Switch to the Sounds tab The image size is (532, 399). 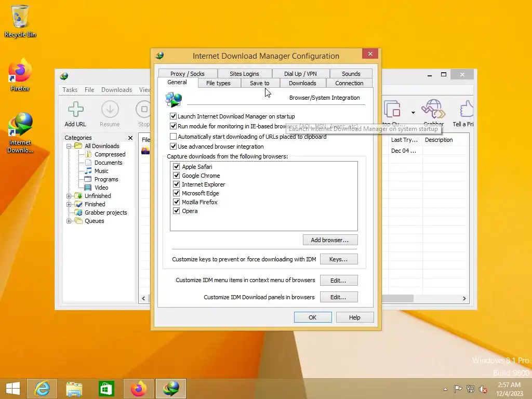[x=351, y=74]
